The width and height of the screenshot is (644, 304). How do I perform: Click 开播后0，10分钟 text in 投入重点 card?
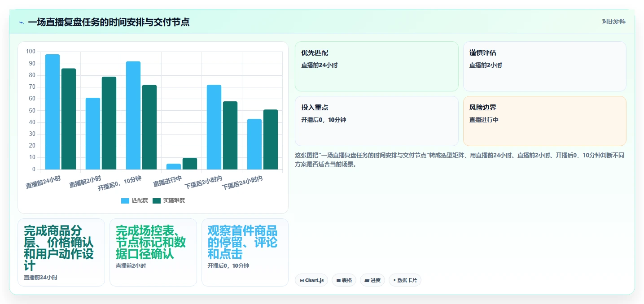[324, 120]
